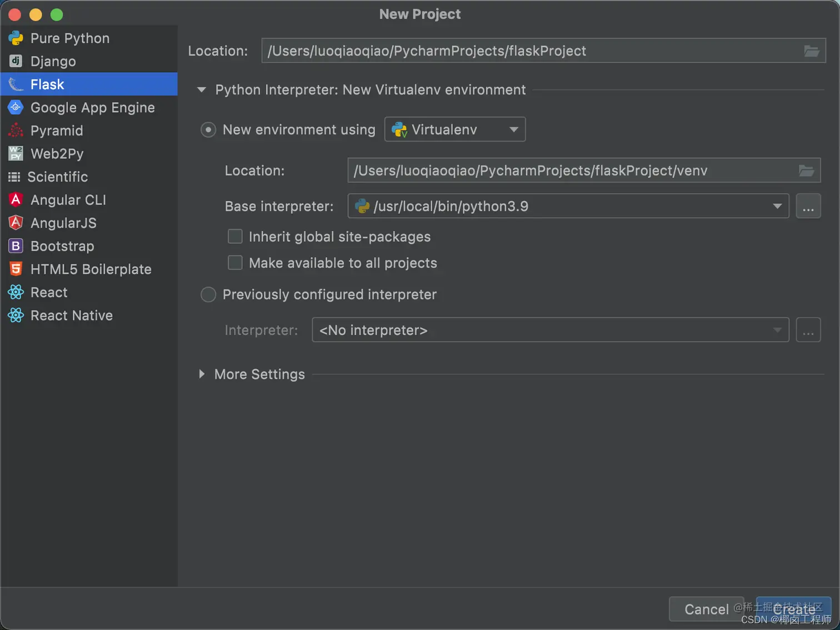
Task: Click the Python icon in Base interpreter field
Action: (362, 206)
